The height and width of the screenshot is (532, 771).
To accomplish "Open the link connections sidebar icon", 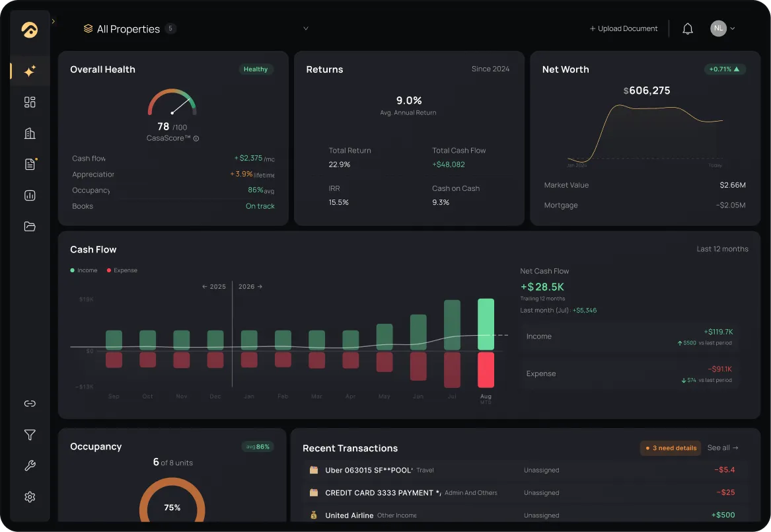I will pyautogui.click(x=30, y=404).
